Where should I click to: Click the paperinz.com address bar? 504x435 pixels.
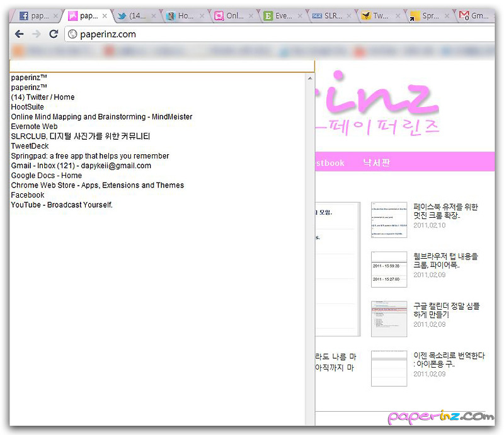pyautogui.click(x=280, y=34)
